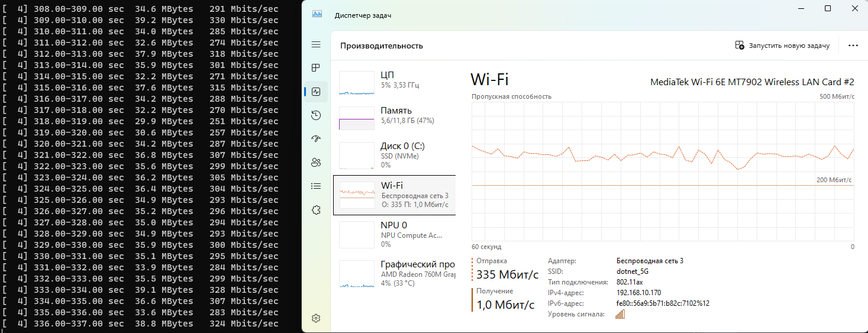The image size is (868, 333).
Task: Open the three-dot more options menu
Action: [x=853, y=46]
